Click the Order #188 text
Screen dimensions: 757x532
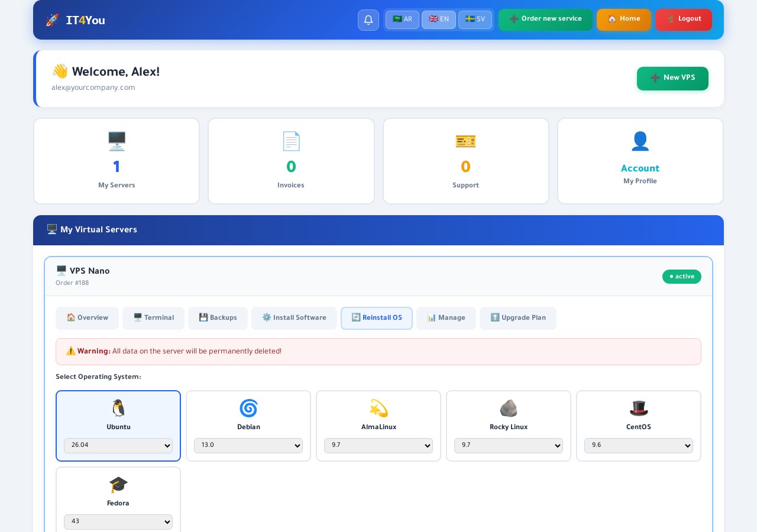click(72, 283)
